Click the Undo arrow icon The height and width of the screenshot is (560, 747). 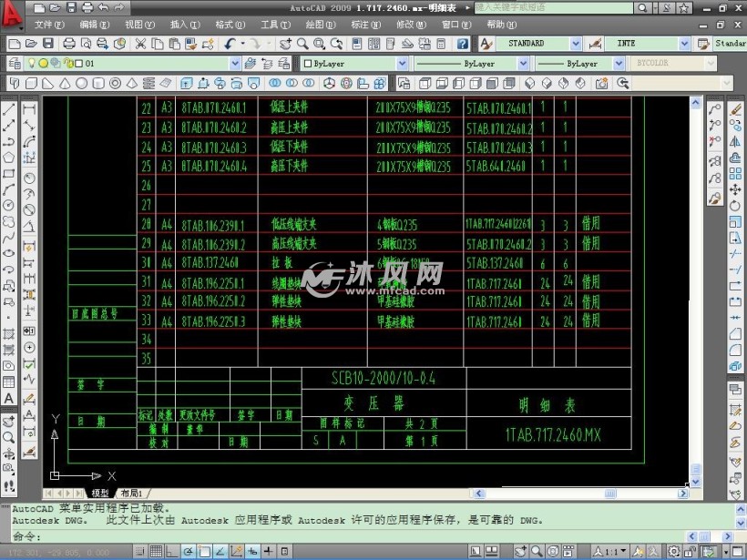230,44
